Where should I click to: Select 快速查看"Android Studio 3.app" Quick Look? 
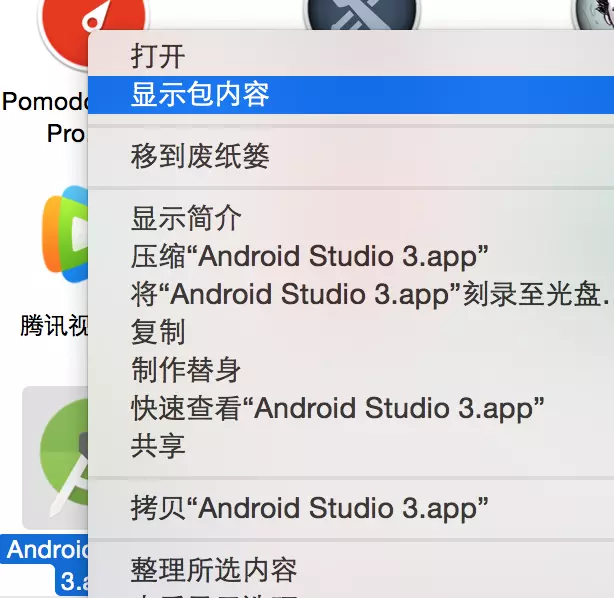click(351, 408)
